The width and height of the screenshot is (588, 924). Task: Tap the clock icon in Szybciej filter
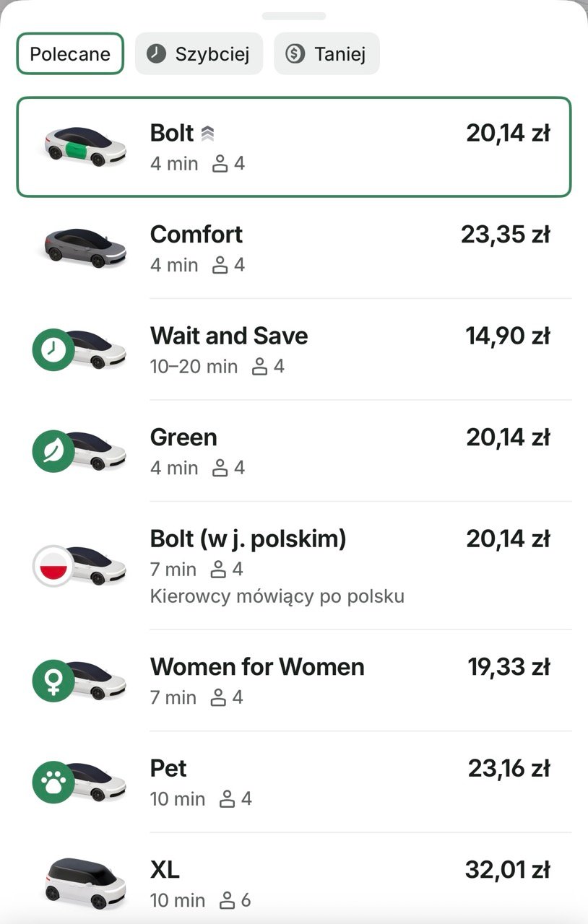point(156,53)
